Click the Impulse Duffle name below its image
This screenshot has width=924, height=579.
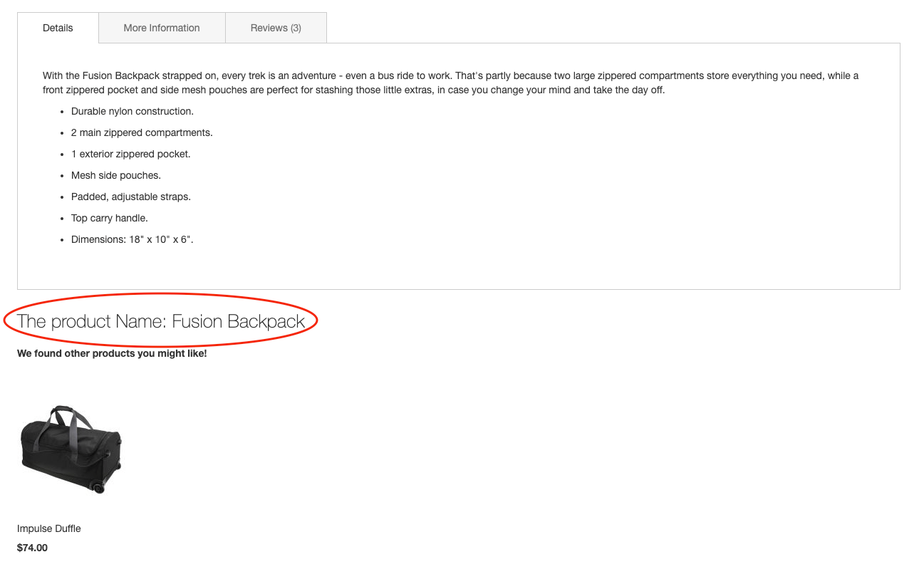[x=48, y=528]
